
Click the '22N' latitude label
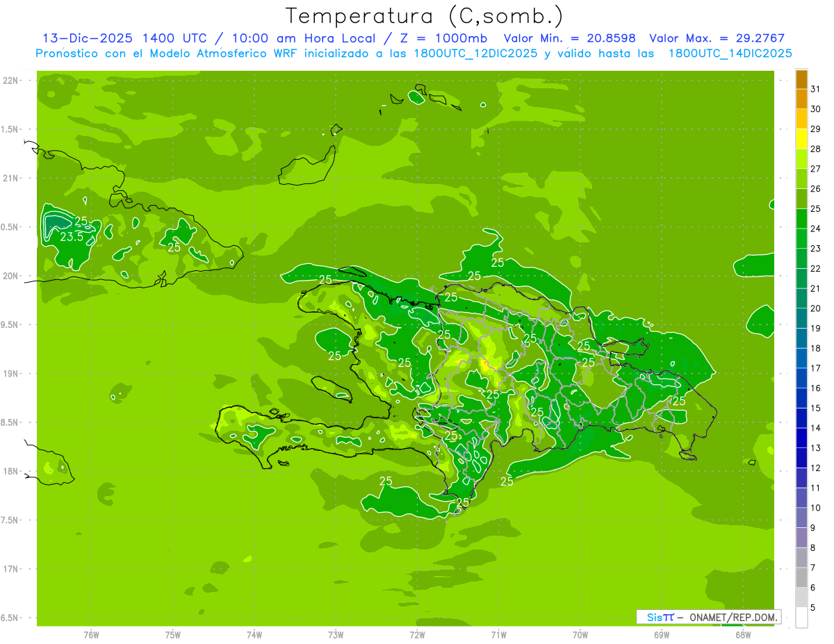10,81
